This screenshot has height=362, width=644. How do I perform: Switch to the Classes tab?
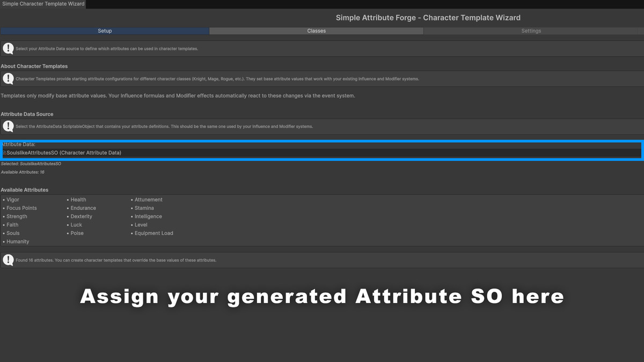coord(316,31)
